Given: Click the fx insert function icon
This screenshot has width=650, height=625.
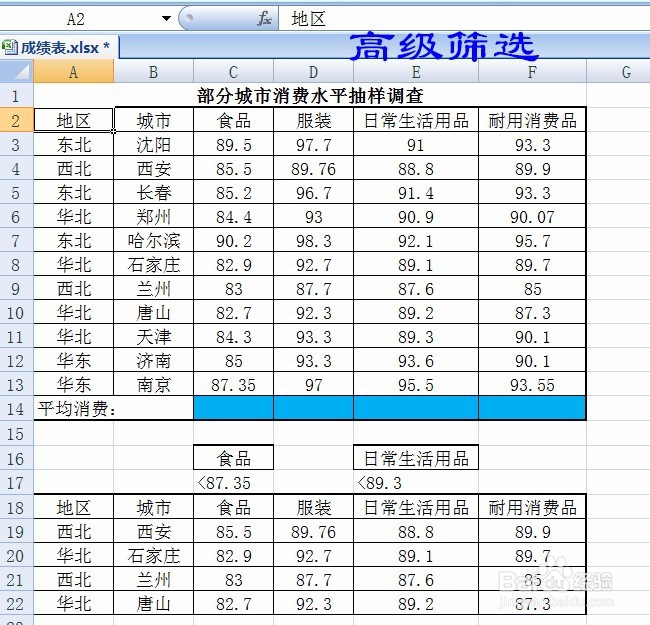Looking at the screenshot, I should [x=264, y=19].
